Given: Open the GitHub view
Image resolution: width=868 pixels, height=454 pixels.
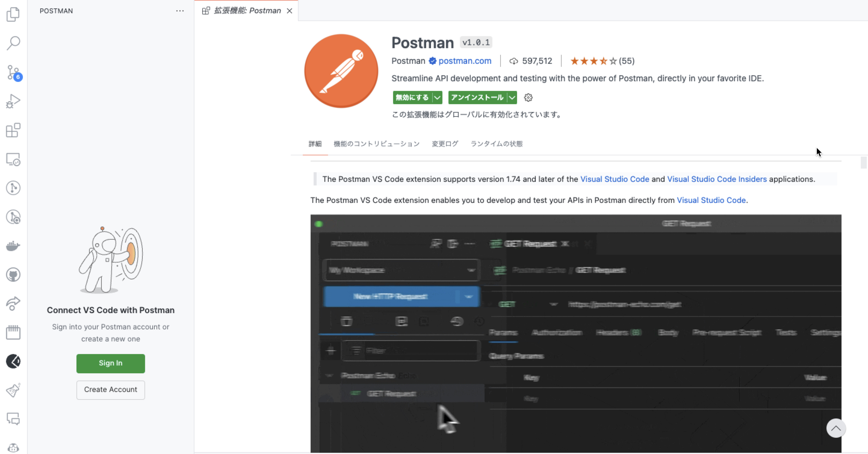Looking at the screenshot, I should (14, 274).
